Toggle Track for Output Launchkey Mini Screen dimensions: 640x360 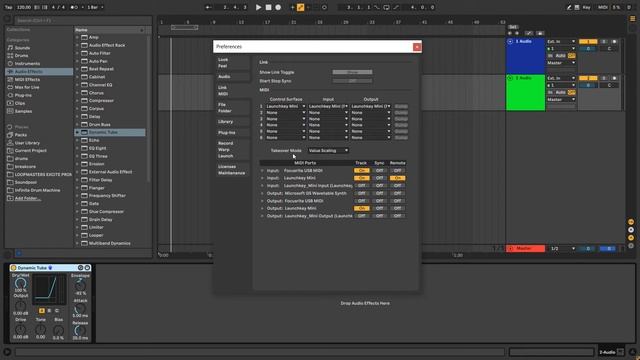pos(361,208)
